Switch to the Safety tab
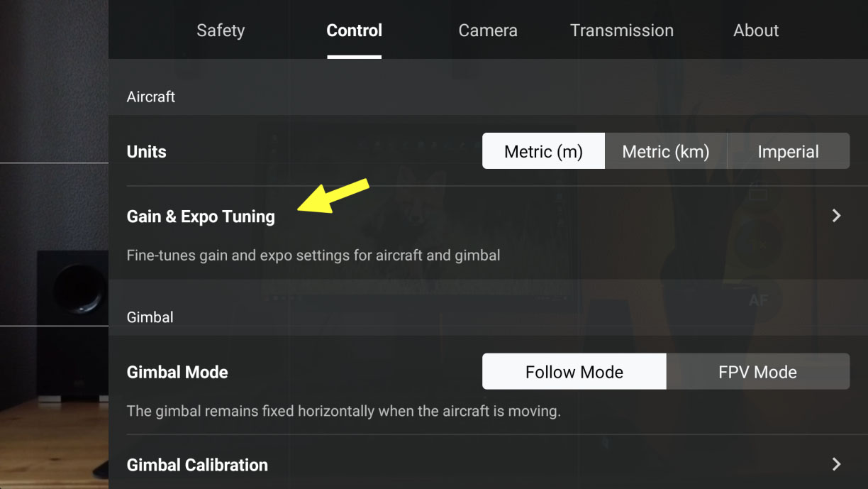868x489 pixels. click(221, 31)
